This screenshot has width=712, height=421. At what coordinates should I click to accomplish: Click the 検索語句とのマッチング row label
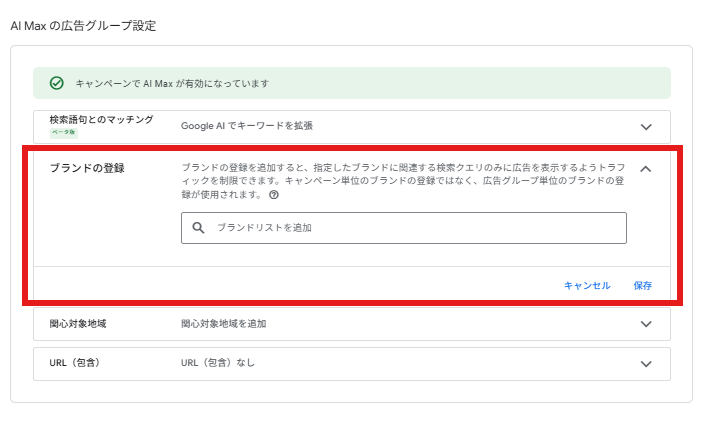click(101, 119)
